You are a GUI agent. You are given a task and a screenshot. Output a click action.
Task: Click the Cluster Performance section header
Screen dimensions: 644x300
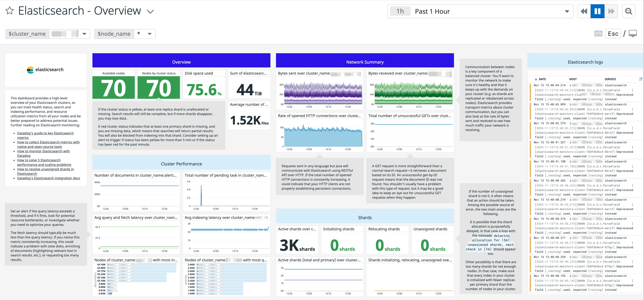point(181,162)
